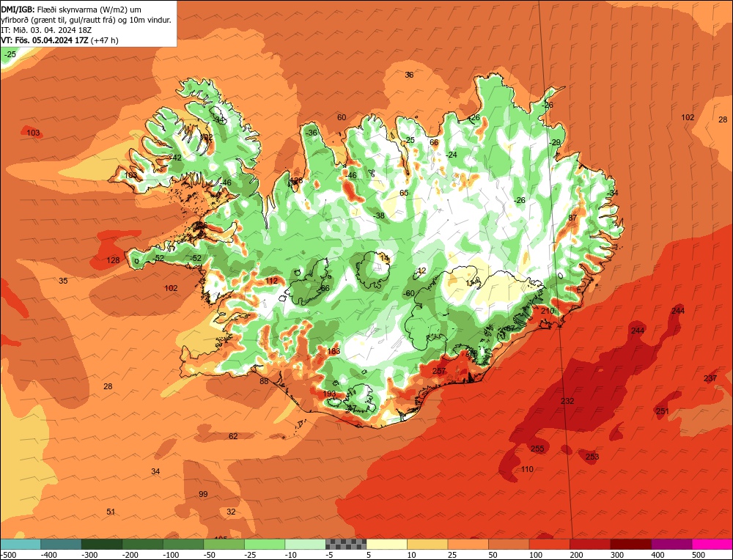733x560 pixels.
Task: Click the legend swatch between -300 and -200
Action: coord(102,544)
